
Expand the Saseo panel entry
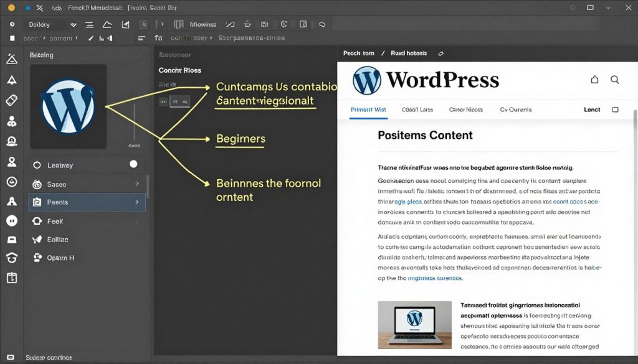(137, 183)
